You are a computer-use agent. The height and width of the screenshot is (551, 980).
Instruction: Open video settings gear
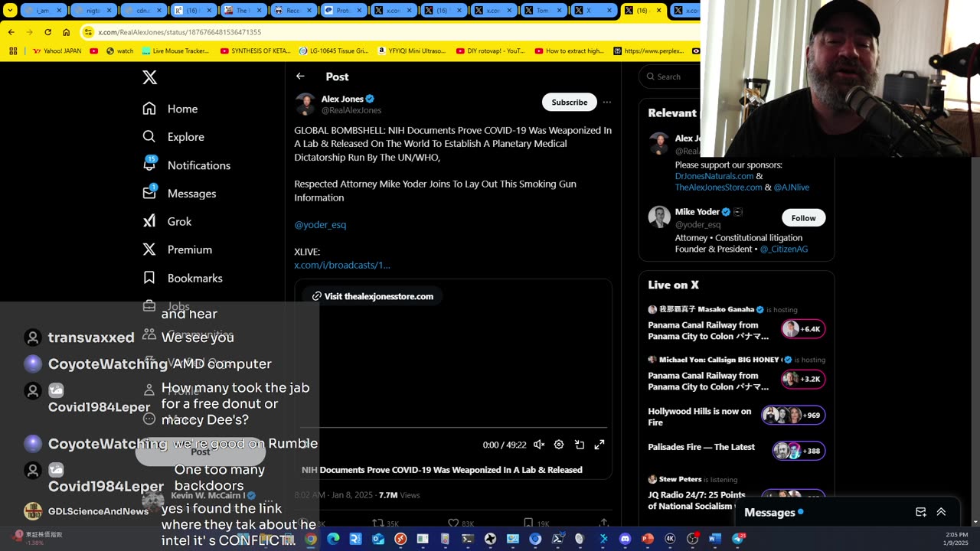pyautogui.click(x=559, y=445)
